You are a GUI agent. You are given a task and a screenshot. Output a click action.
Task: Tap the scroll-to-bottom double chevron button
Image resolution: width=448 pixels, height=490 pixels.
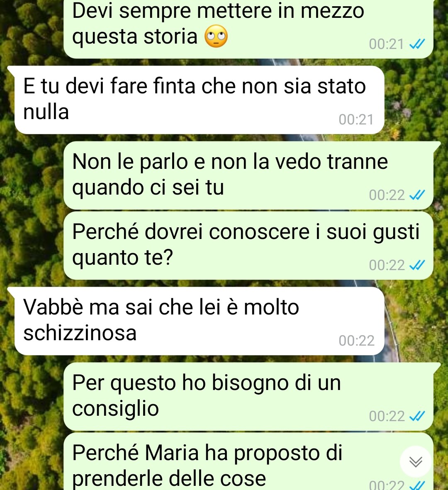416,461
